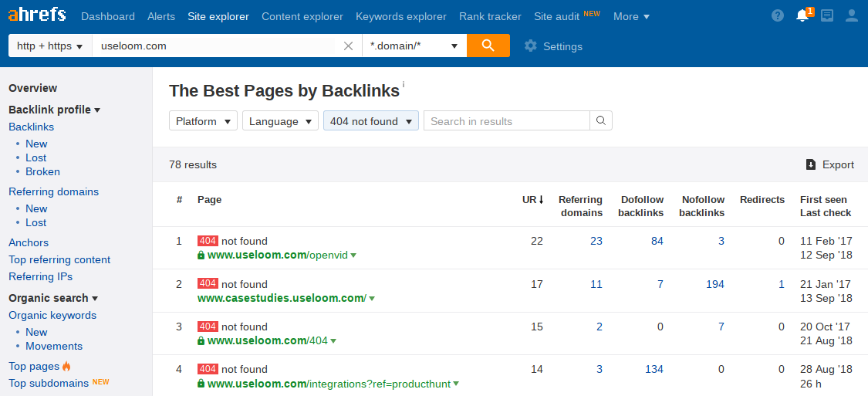Click the lock icon on /openvid row
Screen dimensions: 868x396
pos(201,256)
